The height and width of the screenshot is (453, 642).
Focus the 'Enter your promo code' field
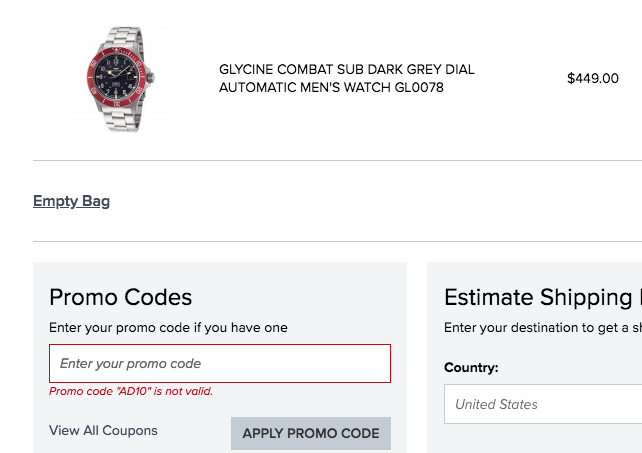pos(220,364)
